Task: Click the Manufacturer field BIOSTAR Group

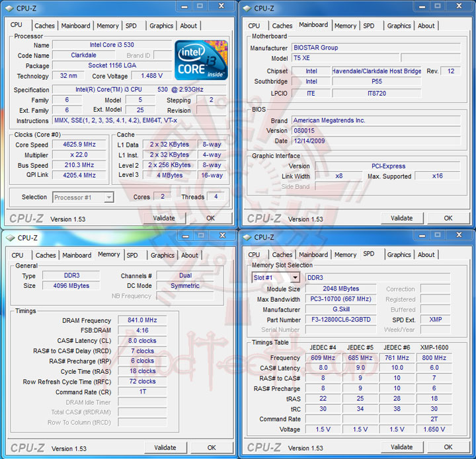Action: click(376, 48)
